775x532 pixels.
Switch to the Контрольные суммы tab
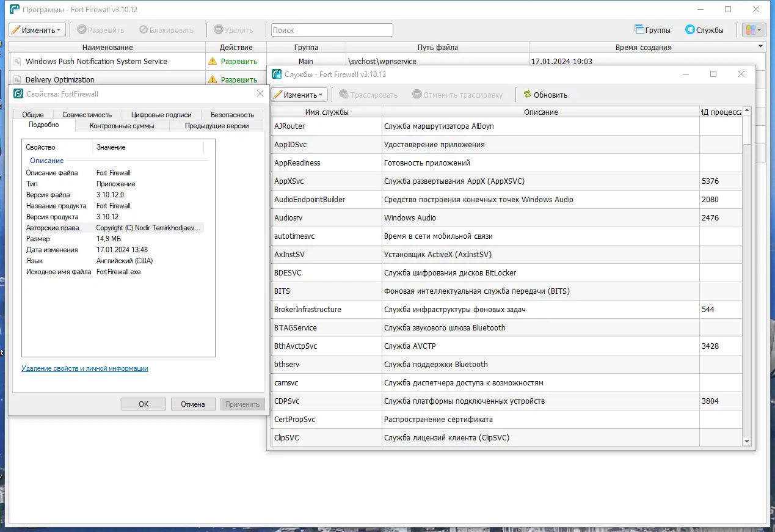point(122,126)
